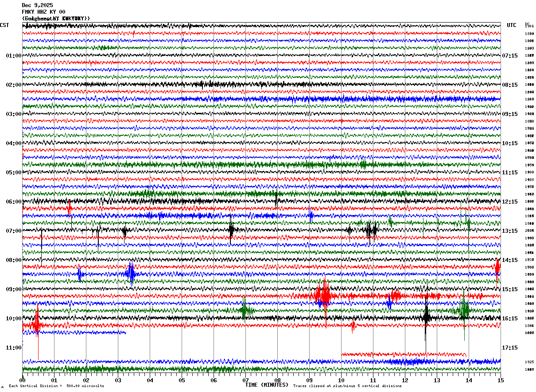Click the 11:15 UTC time label
This screenshot has width=536, height=392.
pos(510,173)
